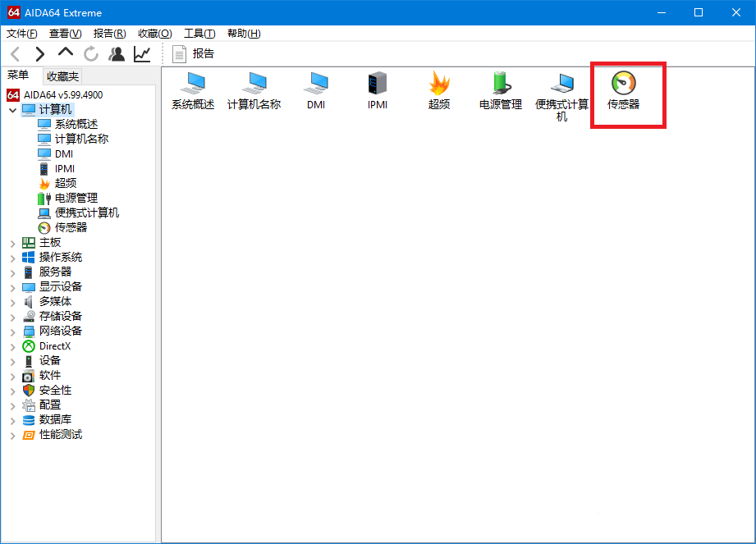This screenshot has width=756, height=544.
Task: Expand the 安全性 tree node
Action: pyautogui.click(x=13, y=391)
